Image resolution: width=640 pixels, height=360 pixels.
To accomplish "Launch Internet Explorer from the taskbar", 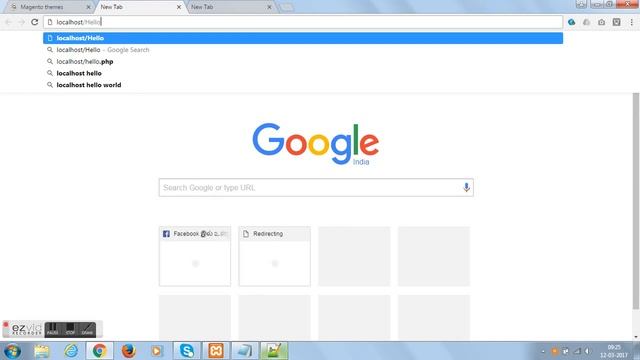I will 71,351.
